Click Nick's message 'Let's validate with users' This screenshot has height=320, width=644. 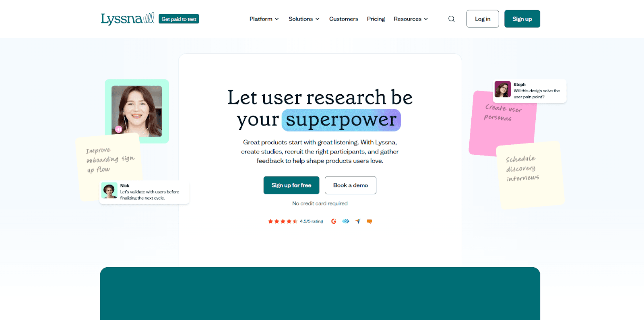tap(150, 195)
